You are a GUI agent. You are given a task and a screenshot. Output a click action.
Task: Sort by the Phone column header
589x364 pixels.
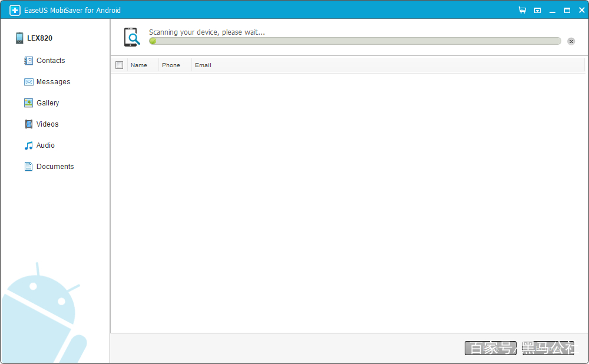coord(171,65)
